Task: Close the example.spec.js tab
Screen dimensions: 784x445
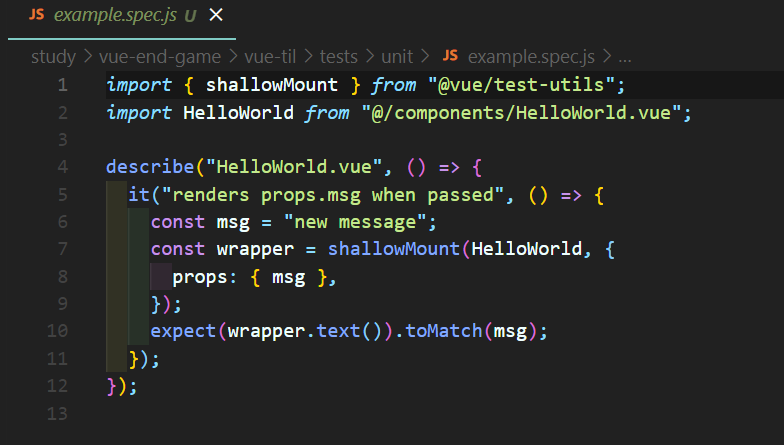Action: 216,16
